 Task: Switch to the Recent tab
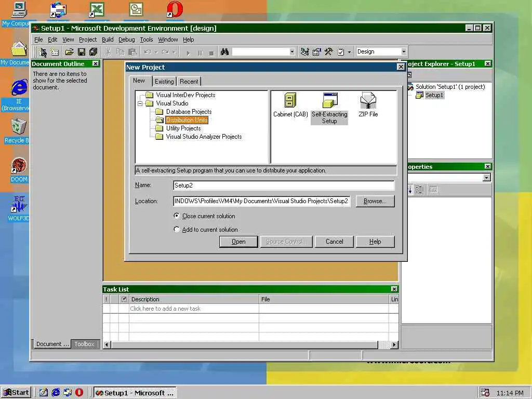point(189,82)
